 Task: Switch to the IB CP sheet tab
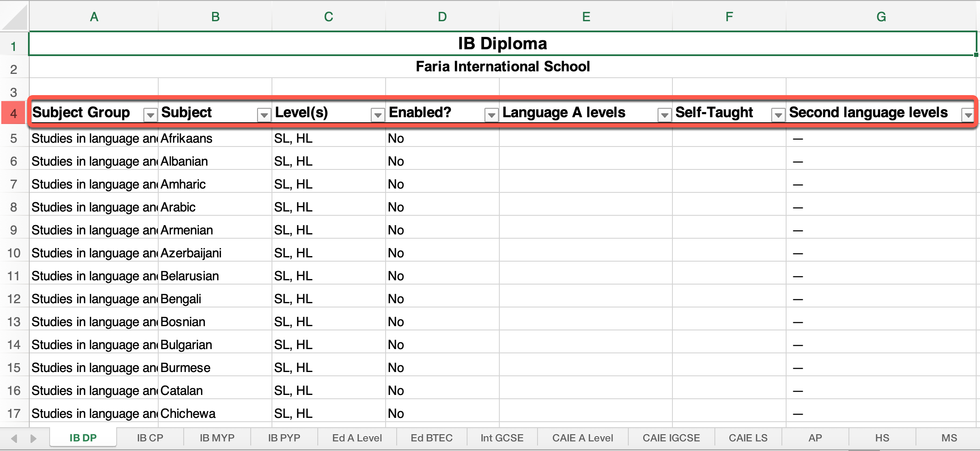(x=150, y=438)
